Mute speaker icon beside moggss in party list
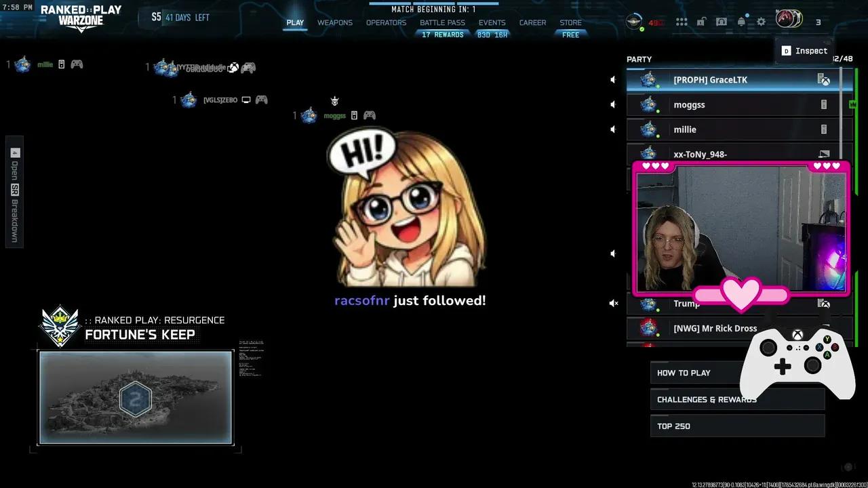Screen dimensions: 868x488 (x=613, y=104)
